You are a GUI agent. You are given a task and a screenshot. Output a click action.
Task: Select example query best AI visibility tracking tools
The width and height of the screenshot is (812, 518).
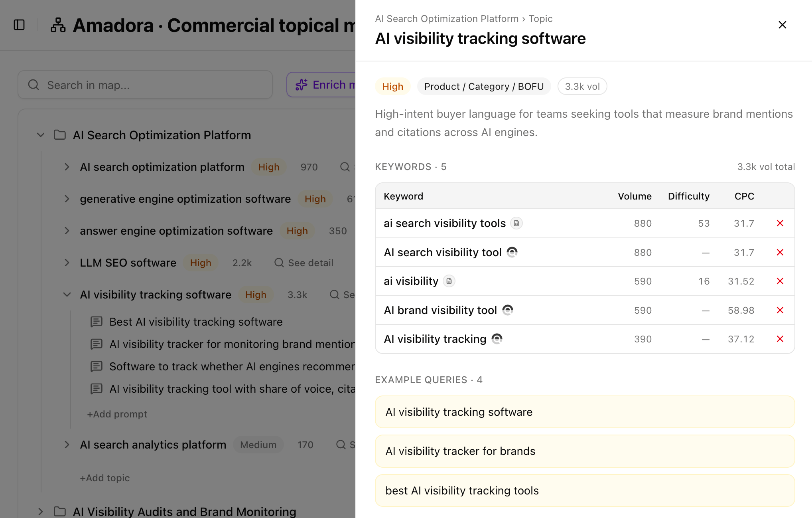pos(585,490)
